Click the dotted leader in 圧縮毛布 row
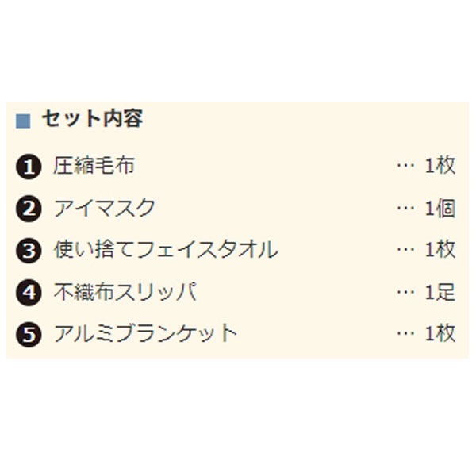The image size is (476, 476). pyautogui.click(x=405, y=167)
